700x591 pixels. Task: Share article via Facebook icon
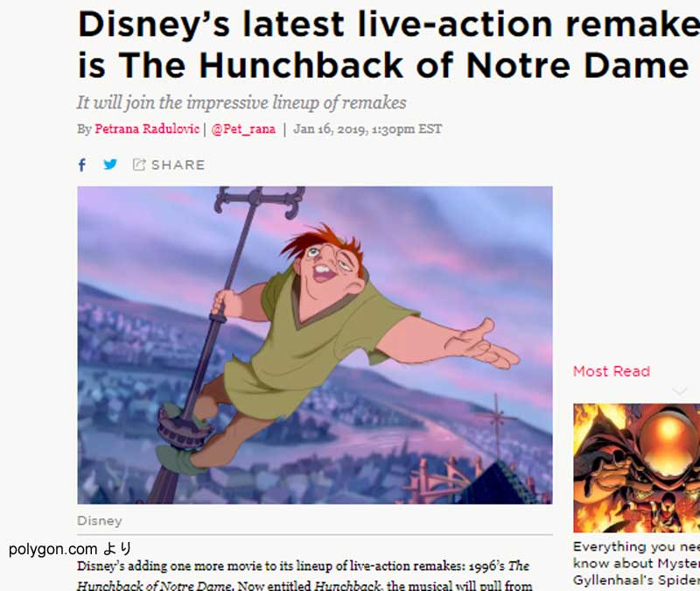[81, 165]
